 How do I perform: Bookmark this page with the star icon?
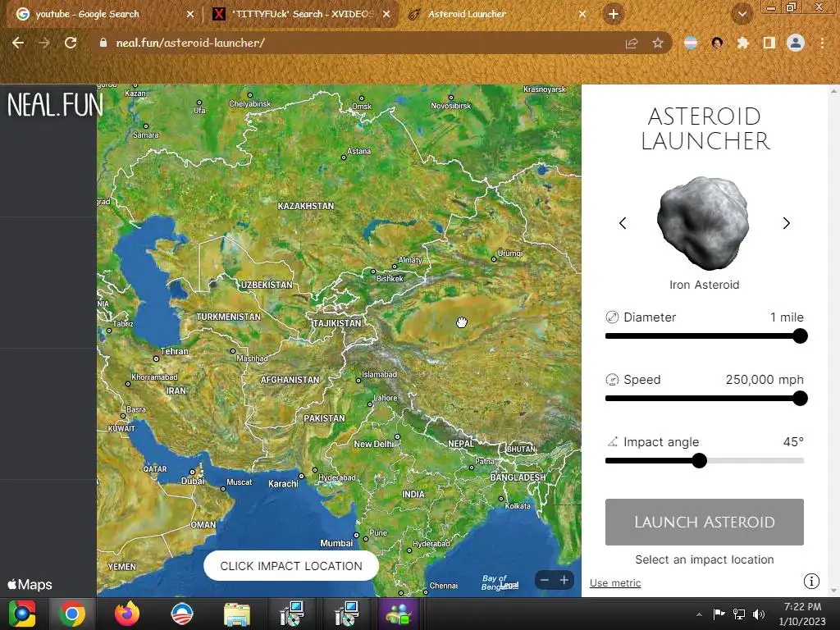pos(658,43)
